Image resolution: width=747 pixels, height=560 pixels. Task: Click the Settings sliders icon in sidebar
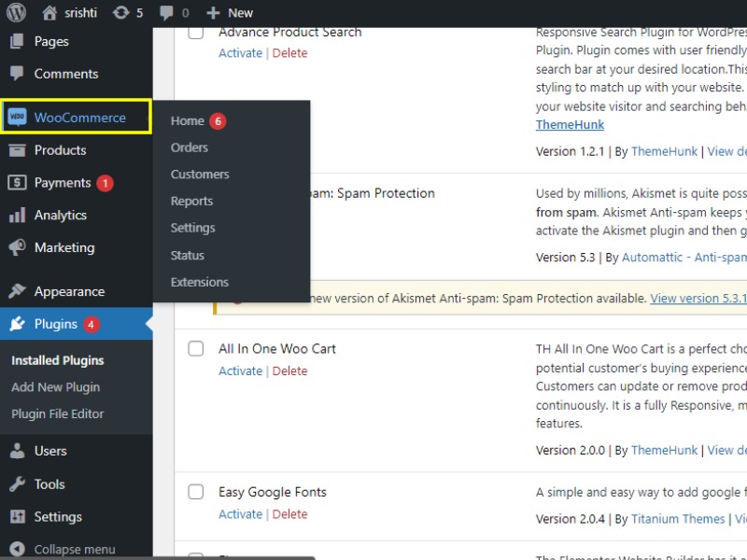[17, 516]
